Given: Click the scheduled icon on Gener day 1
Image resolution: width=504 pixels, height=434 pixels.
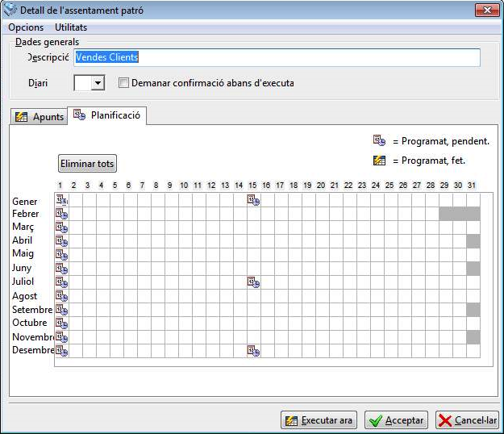Looking at the screenshot, I should click(62, 200).
